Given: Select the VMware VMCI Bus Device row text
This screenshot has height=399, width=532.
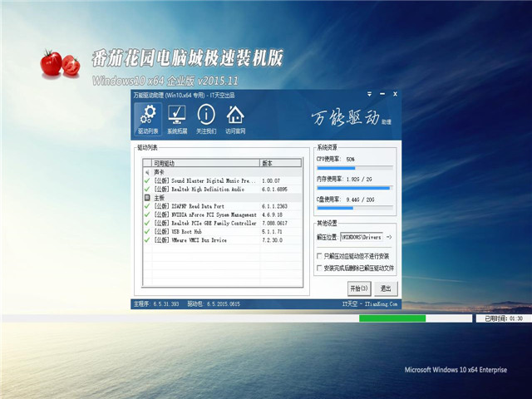Looking at the screenshot, I should pyautogui.click(x=190, y=240).
